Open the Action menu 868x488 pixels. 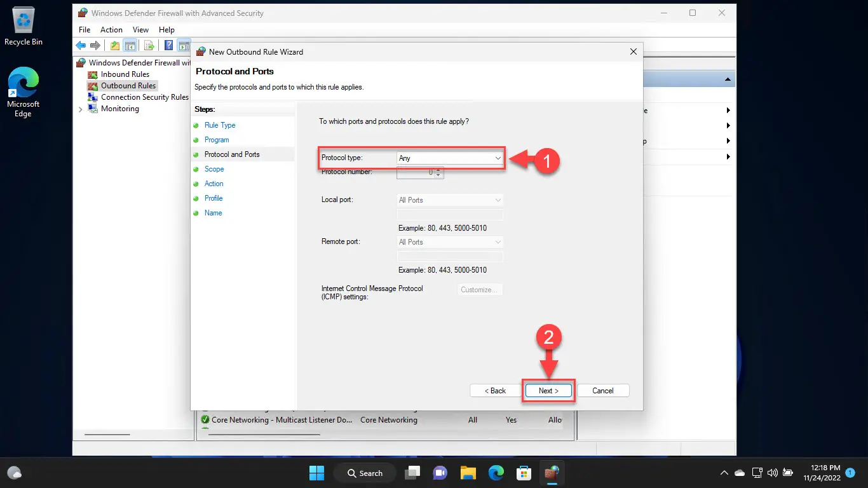coord(111,30)
